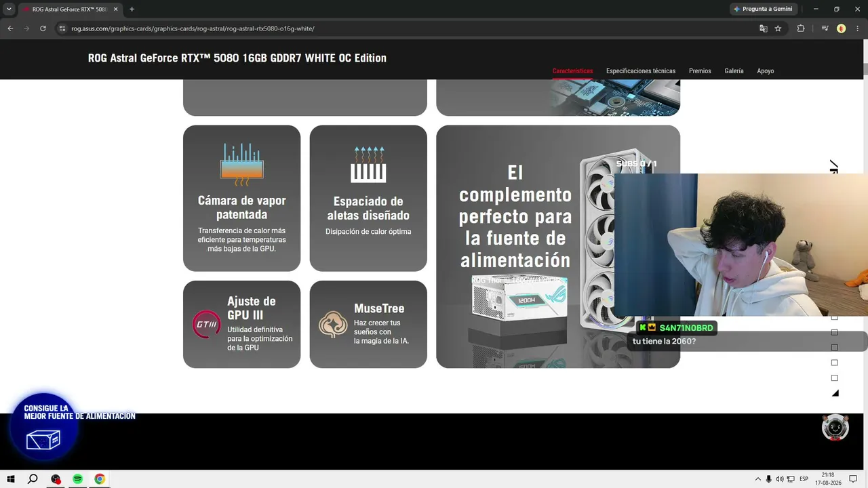868x488 pixels.
Task: Click the Ajuste de GPU III heading
Action: [252, 308]
